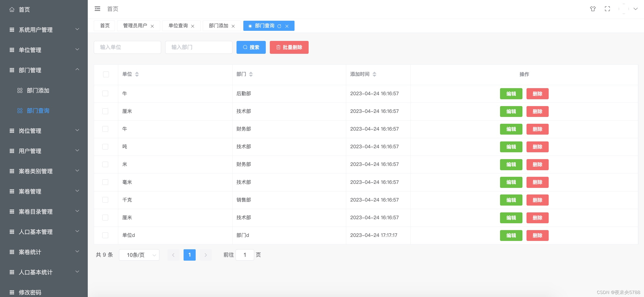Toggle the select-all header checkbox
The height and width of the screenshot is (297, 644).
106,74
